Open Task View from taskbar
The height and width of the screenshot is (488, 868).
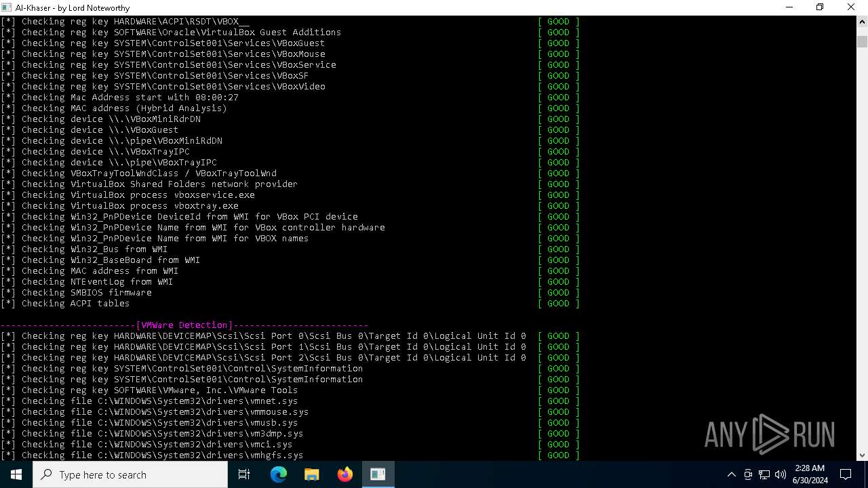pyautogui.click(x=244, y=474)
